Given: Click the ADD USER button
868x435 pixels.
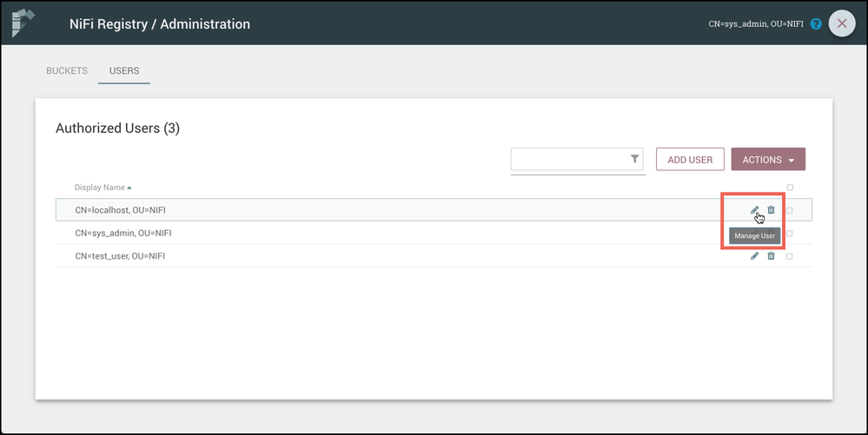Looking at the screenshot, I should click(x=690, y=160).
